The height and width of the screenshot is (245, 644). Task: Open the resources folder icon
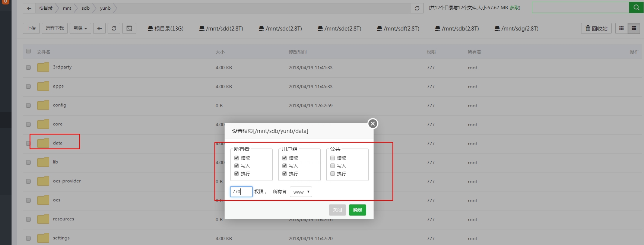(43, 219)
